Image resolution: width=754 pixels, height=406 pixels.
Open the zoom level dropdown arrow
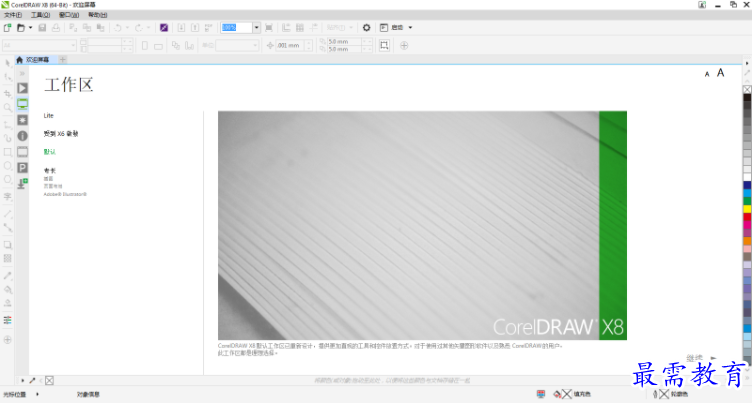tap(256, 28)
